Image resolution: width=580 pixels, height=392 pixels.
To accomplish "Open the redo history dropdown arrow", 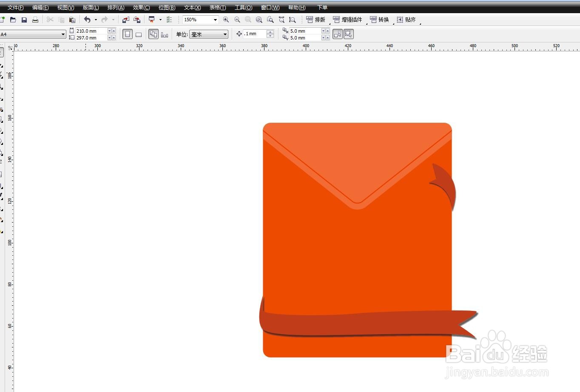I will pyautogui.click(x=113, y=20).
